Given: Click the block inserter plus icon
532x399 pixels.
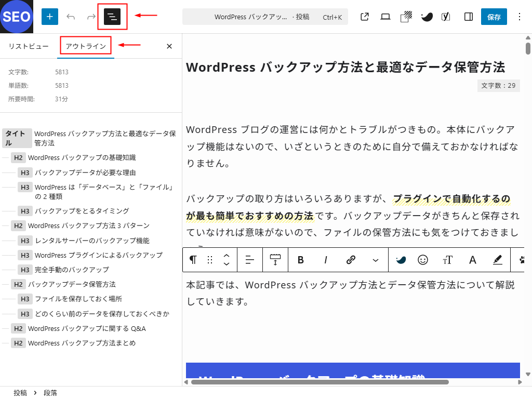Looking at the screenshot, I should [49, 16].
